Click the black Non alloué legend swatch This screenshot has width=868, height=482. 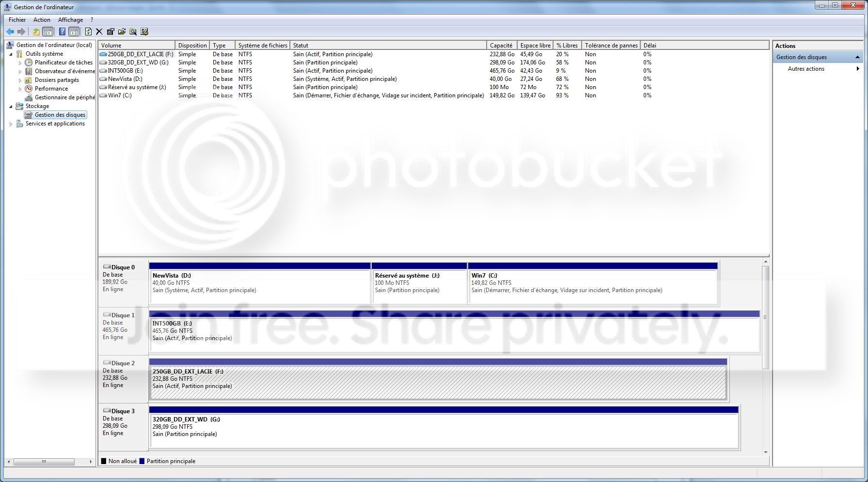pyautogui.click(x=104, y=461)
